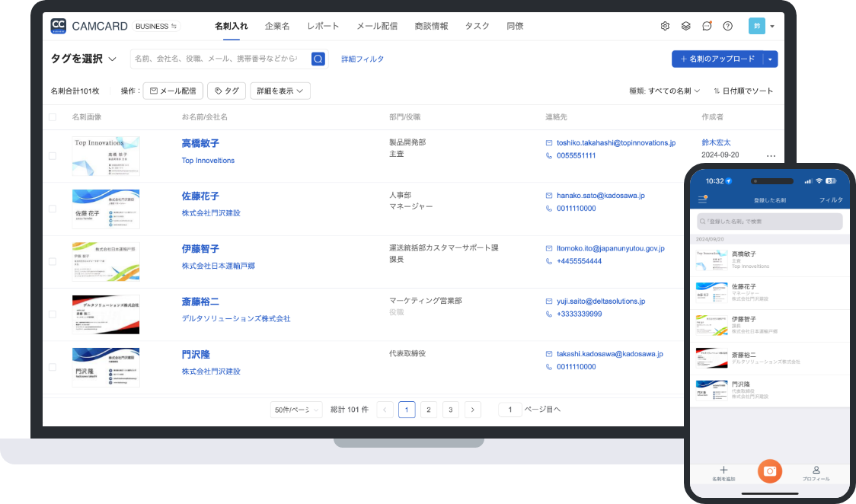Click the help question mark icon
Screen dimensions: 856x504
click(727, 25)
